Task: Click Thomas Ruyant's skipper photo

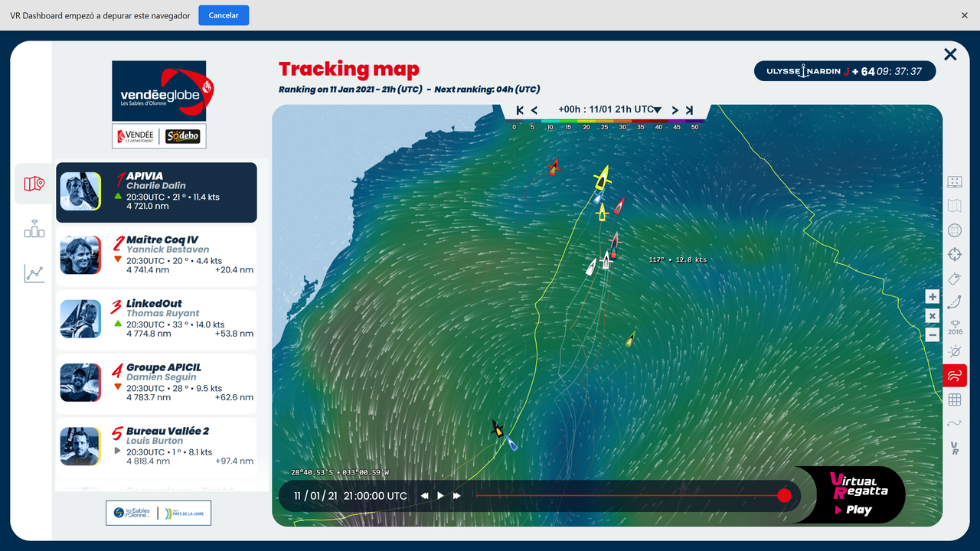Action: [x=80, y=318]
